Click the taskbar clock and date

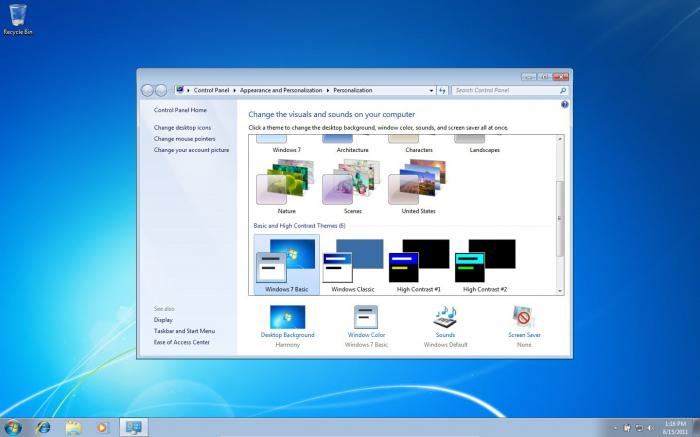[x=675, y=428]
